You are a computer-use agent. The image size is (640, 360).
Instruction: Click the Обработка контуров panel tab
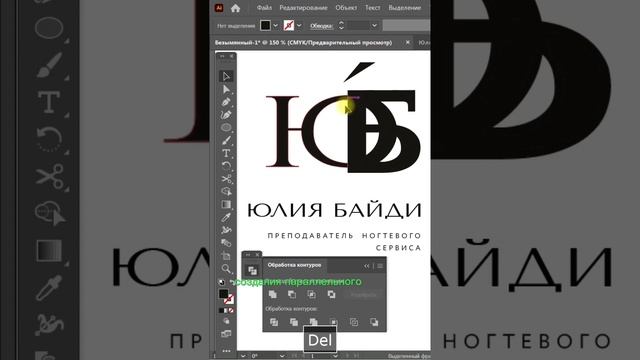[294, 265]
